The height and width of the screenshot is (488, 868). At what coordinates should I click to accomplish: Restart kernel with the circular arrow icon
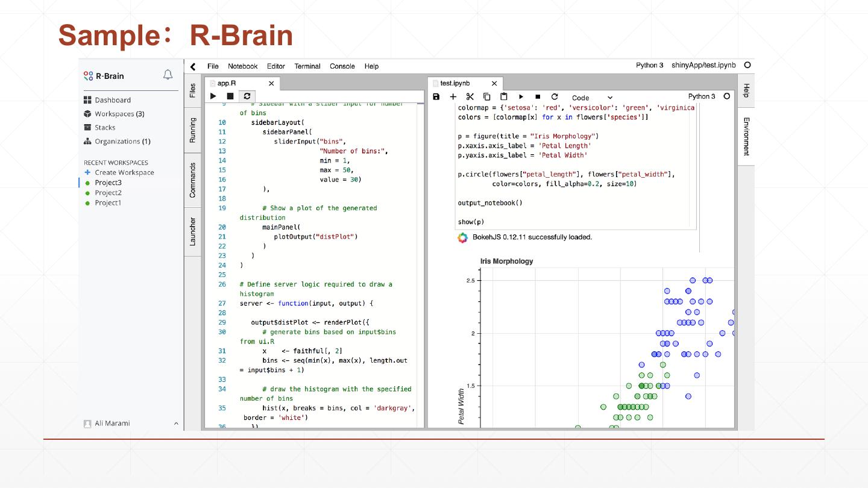(x=555, y=97)
